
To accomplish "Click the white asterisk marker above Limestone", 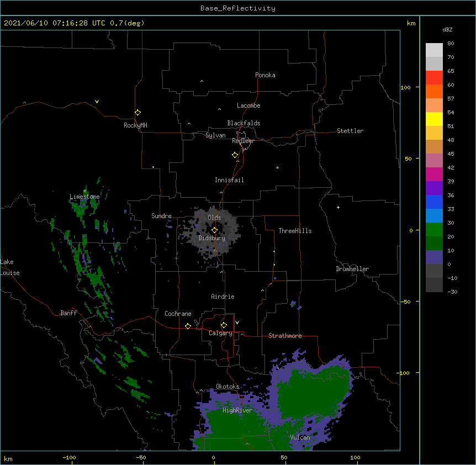I will click(x=85, y=191).
